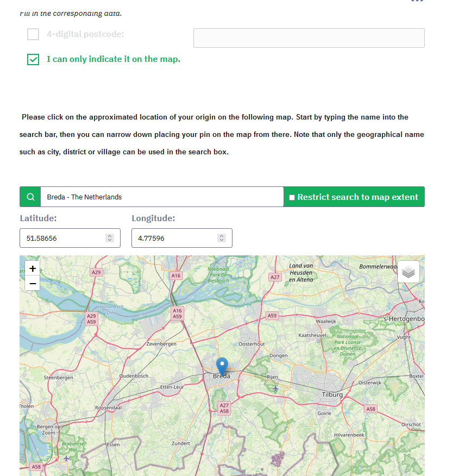This screenshot has width=459, height=476.
Task: Check the 4-digital postcode checkbox
Action: 33,34
